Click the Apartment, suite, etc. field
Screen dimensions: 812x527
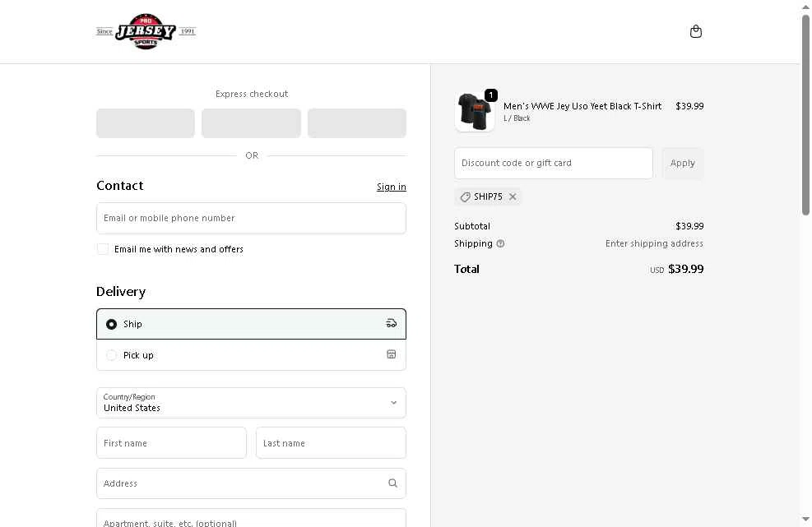tap(251, 519)
